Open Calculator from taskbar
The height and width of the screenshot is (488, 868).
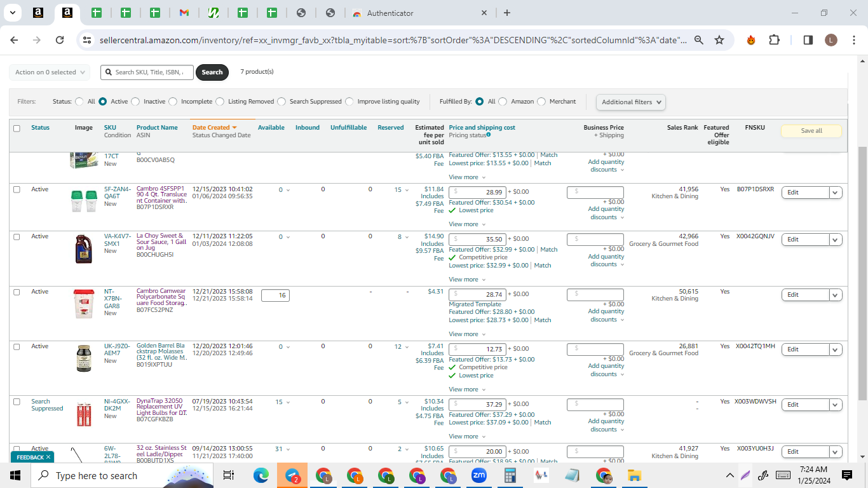[x=510, y=475]
